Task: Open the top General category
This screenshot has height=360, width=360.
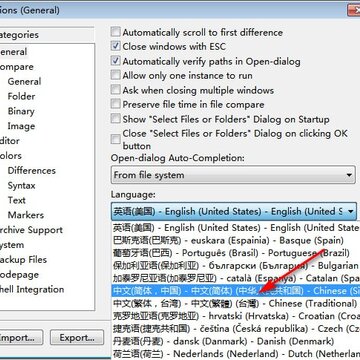Action: (13, 52)
